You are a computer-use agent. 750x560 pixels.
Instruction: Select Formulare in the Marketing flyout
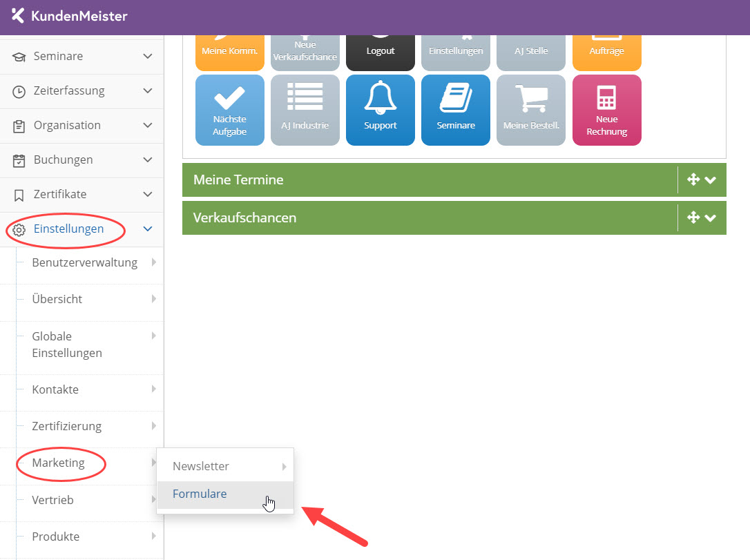[225, 494]
